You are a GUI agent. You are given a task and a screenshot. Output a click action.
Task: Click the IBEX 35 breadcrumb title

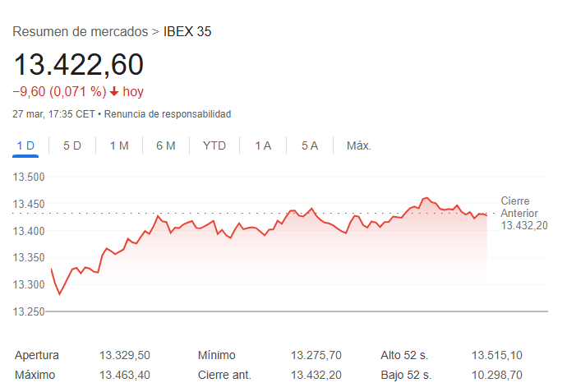click(x=187, y=32)
